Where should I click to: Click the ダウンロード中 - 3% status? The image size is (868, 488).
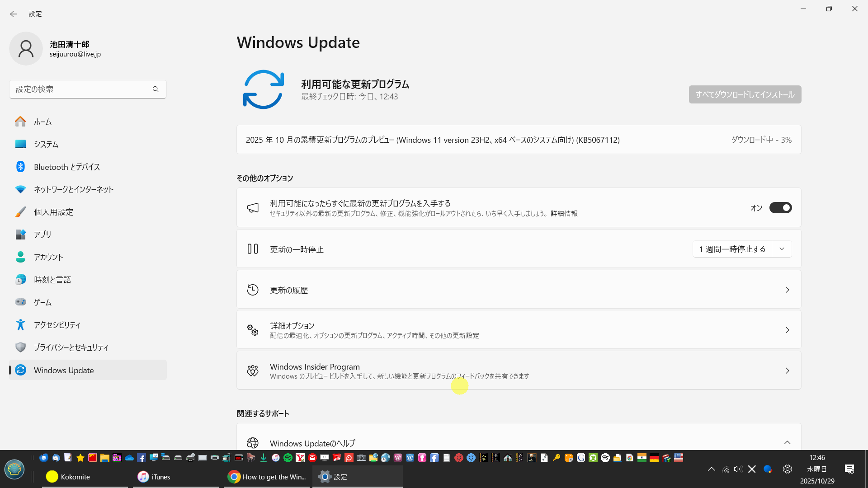(761, 140)
